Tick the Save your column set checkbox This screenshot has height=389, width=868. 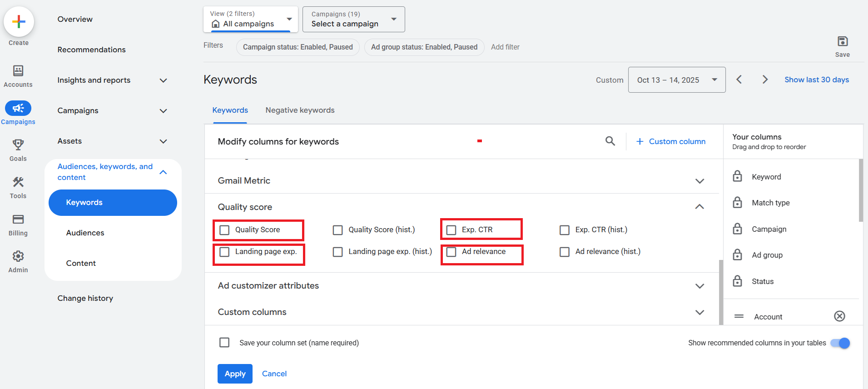pos(224,343)
